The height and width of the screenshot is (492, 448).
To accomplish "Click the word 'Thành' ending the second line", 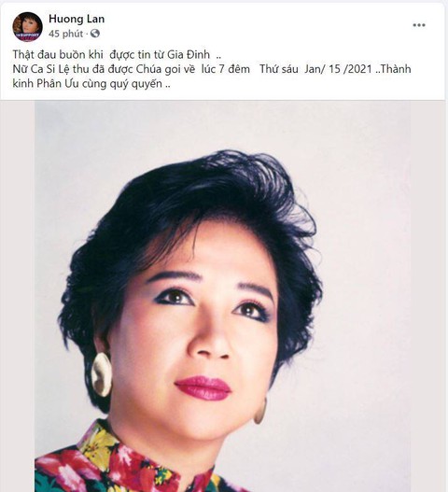I will coord(397,69).
